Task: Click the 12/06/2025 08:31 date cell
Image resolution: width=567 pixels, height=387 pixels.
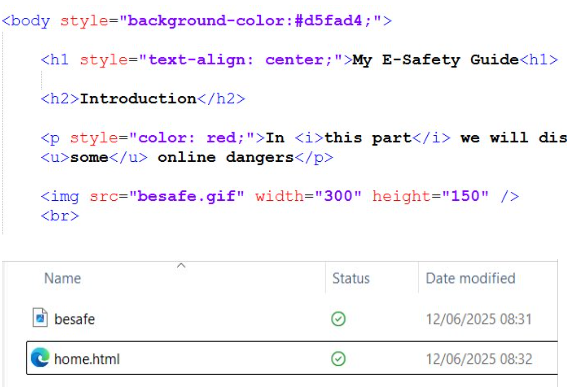Action: pos(479,319)
